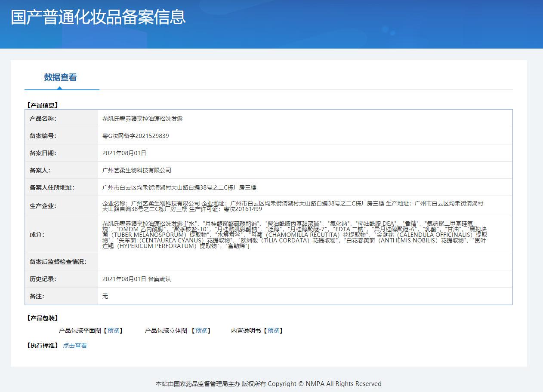This screenshot has width=543, height=392.
Task: Click the company name in the 备案人 row
Action: (137, 170)
